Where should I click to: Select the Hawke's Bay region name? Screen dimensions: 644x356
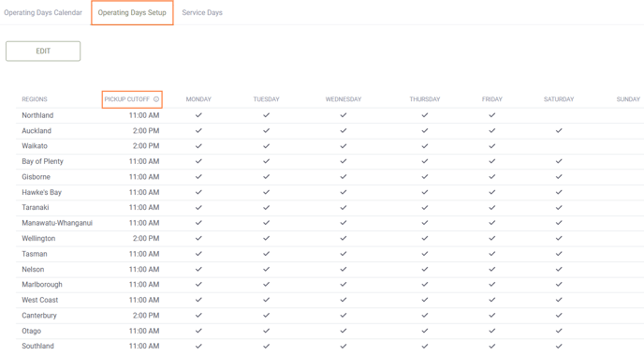click(x=41, y=192)
